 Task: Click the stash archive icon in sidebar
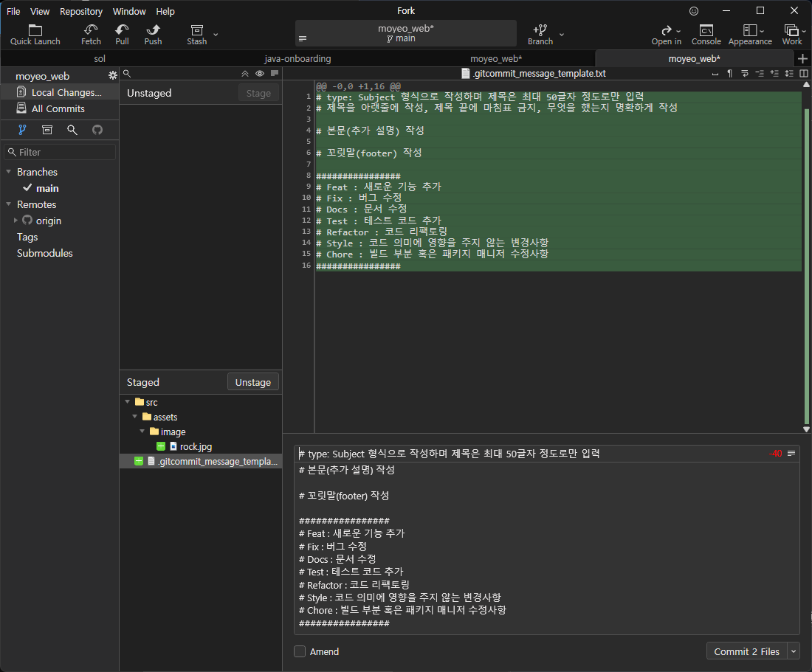[47, 130]
